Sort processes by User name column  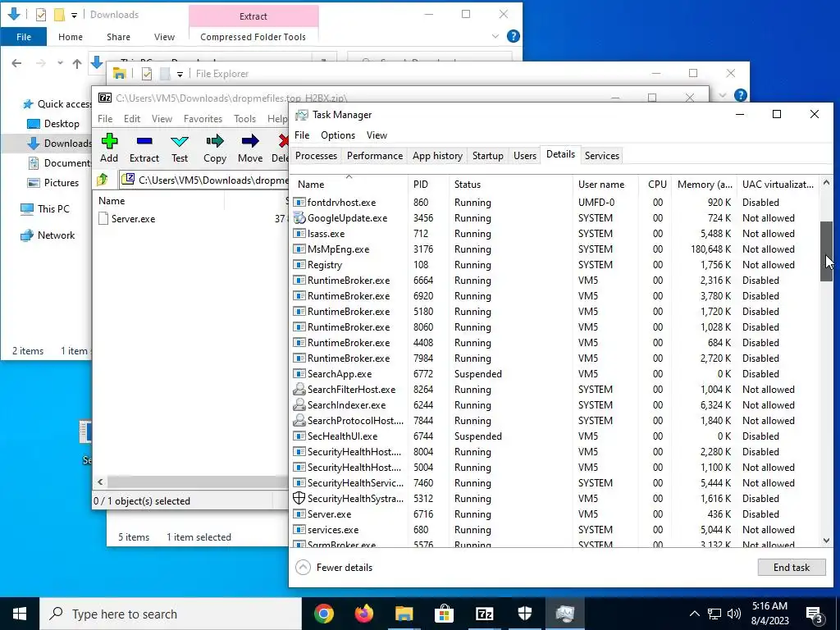605,184
